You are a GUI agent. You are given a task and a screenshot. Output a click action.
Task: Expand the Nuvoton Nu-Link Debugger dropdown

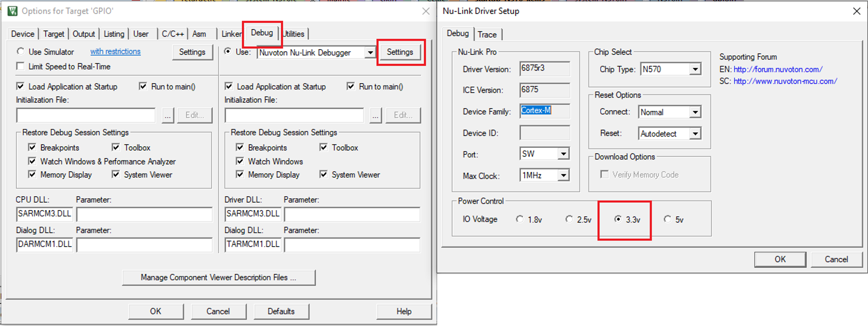pyautogui.click(x=370, y=53)
